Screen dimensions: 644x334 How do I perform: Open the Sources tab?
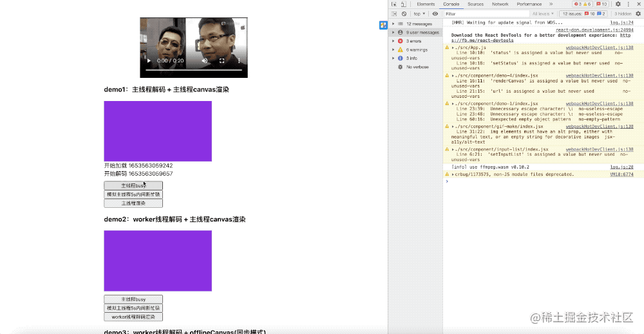coord(476,4)
